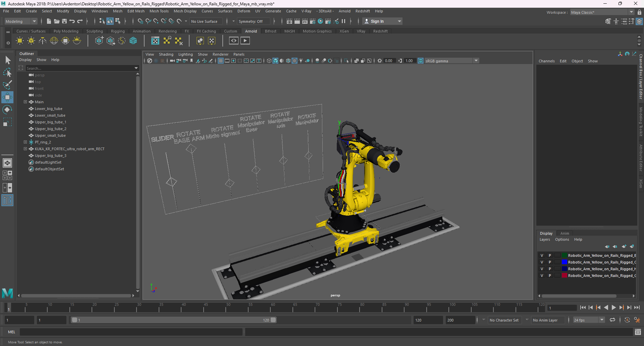Click the MEL script language button
Screen dimensions: 644x346
[x=12, y=332]
